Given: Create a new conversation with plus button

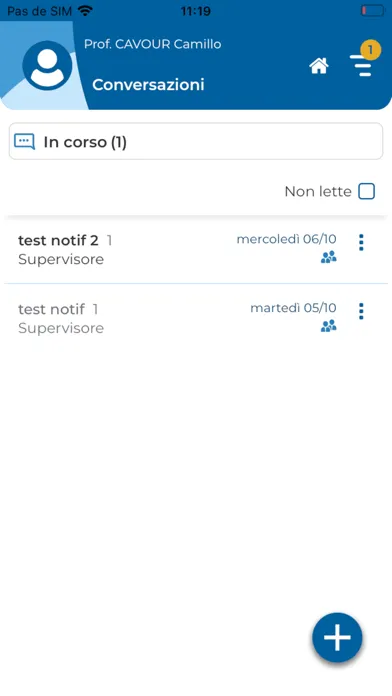Looking at the screenshot, I should (337, 637).
